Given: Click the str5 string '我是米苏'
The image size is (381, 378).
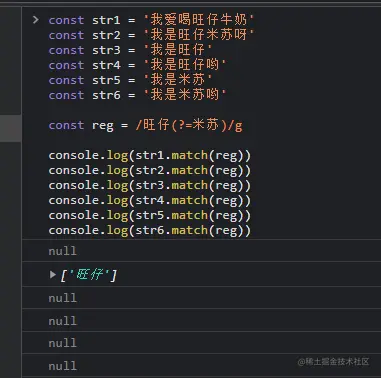Looking at the screenshot, I should pos(178,80).
